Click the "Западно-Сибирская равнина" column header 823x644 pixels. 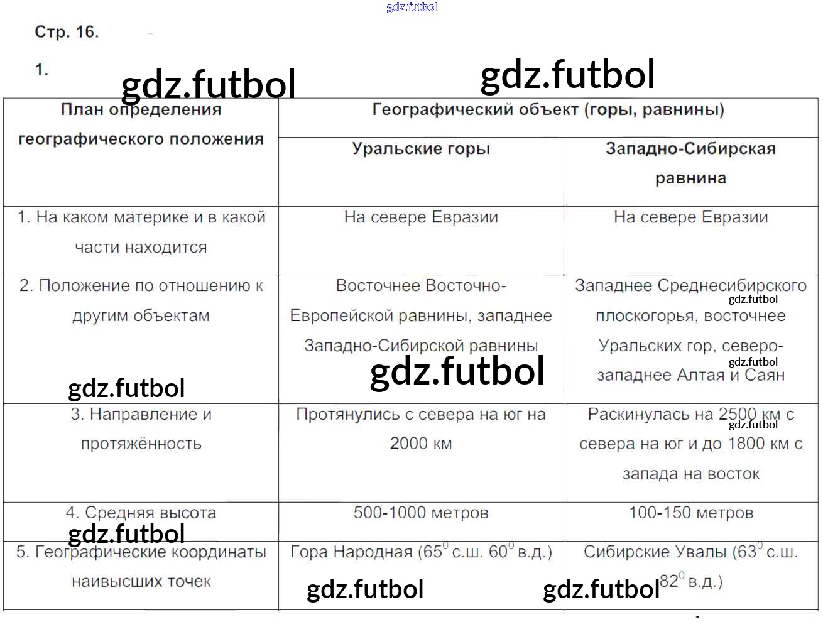(x=690, y=163)
